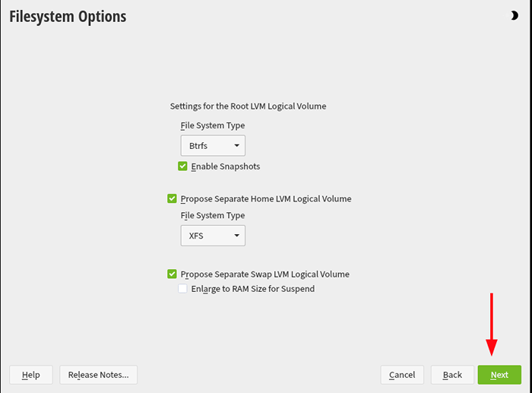Proceed with the green Next button
This screenshot has height=393, width=532.
pos(499,375)
